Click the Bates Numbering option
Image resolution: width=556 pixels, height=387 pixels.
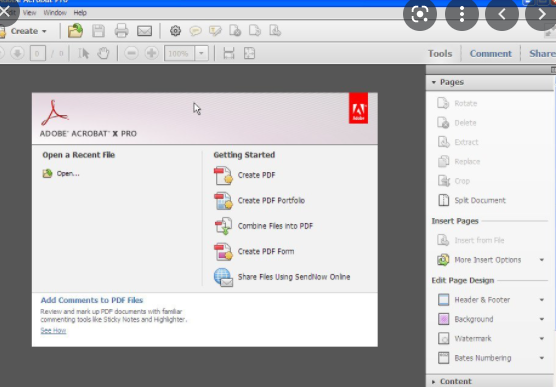(474, 358)
